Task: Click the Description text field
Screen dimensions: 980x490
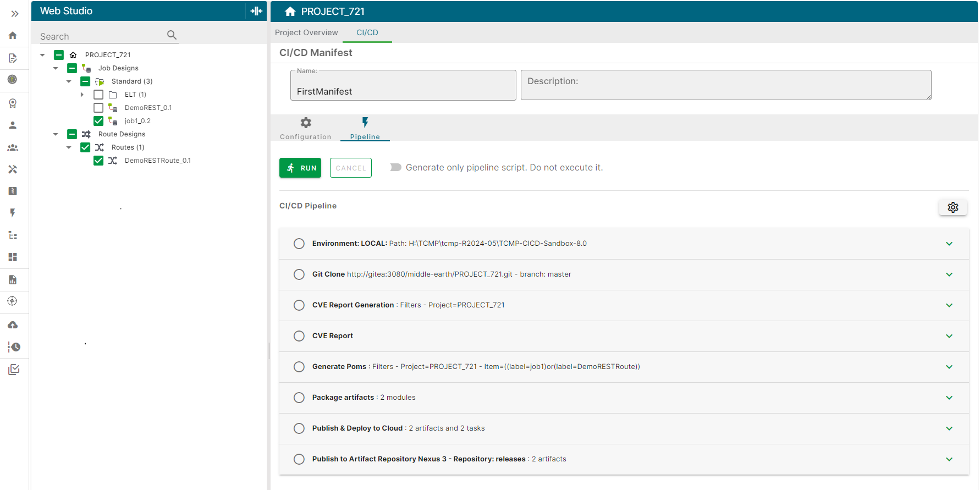Action: click(725, 85)
